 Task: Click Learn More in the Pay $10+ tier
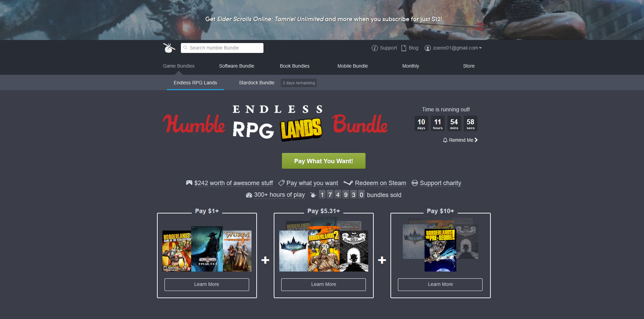[440, 285]
